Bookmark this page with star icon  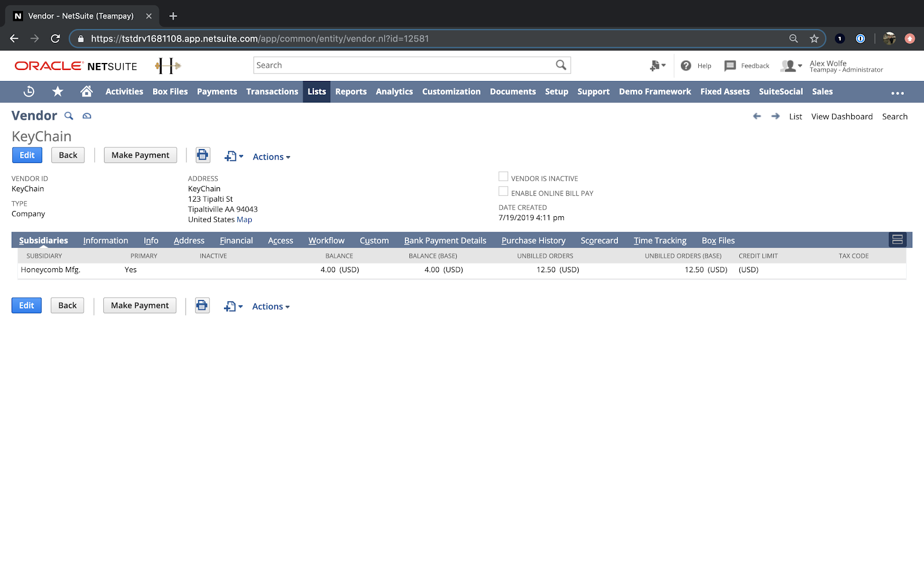tap(814, 39)
